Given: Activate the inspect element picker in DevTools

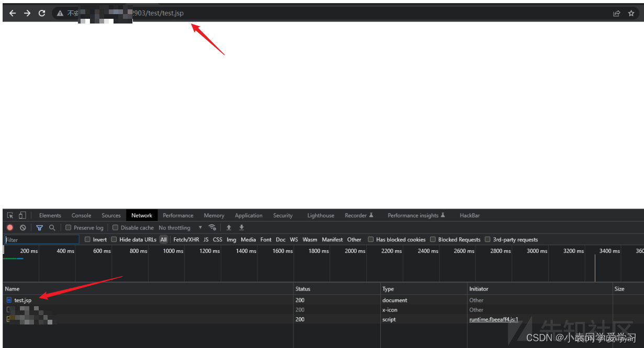Looking at the screenshot, I should coord(10,215).
